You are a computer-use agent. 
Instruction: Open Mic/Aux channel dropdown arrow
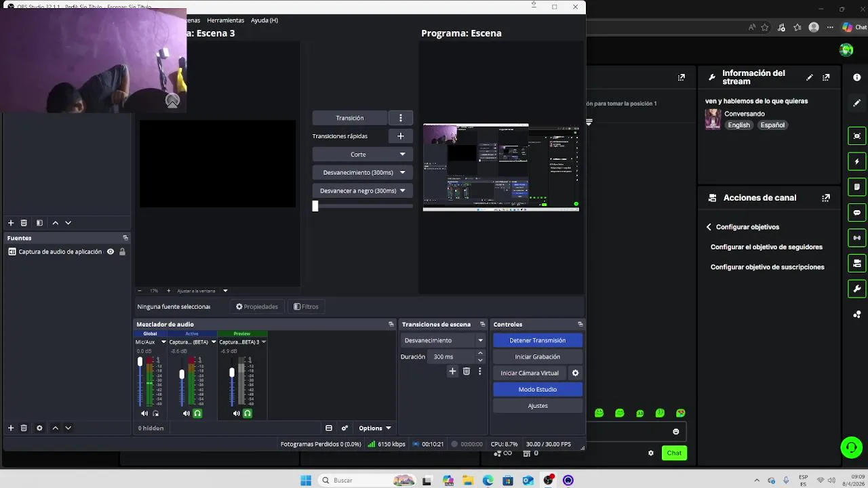[x=163, y=342]
